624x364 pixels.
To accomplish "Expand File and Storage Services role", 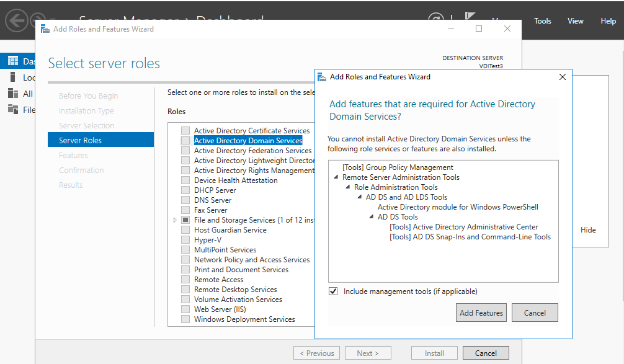I will (x=175, y=220).
